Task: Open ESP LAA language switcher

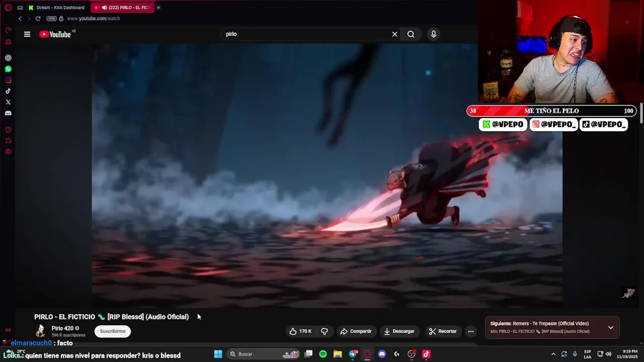Action: (588, 354)
